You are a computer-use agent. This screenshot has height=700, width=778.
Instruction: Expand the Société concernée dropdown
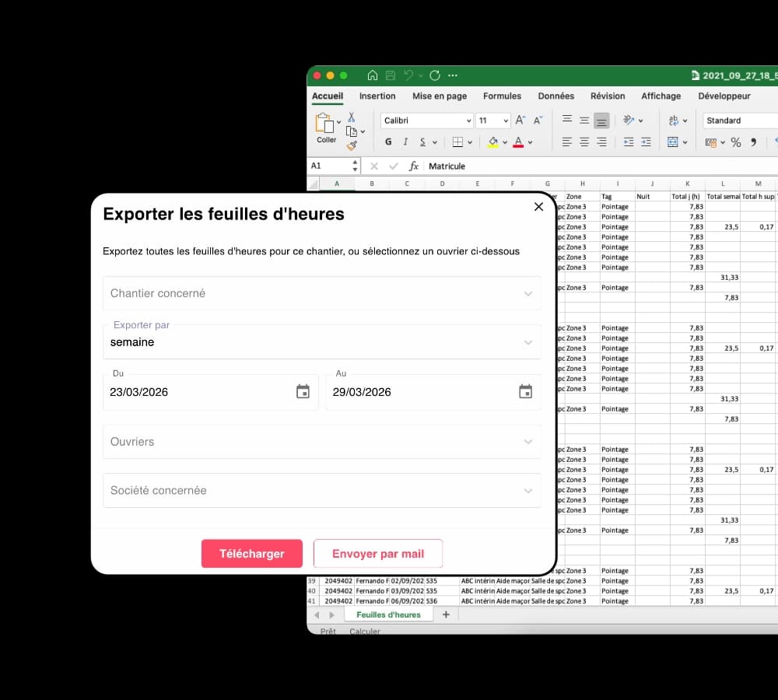[x=322, y=490]
